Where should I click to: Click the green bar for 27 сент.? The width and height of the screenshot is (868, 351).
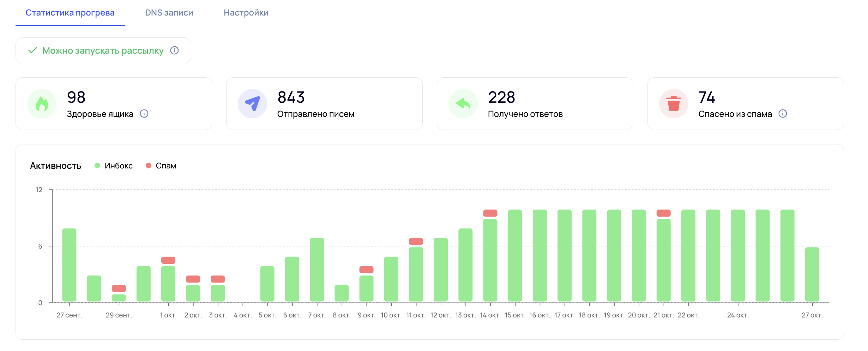click(x=69, y=265)
